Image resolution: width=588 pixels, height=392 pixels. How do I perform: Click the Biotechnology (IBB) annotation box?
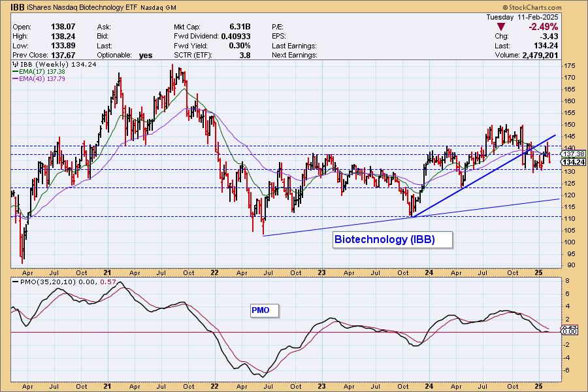tap(393, 240)
